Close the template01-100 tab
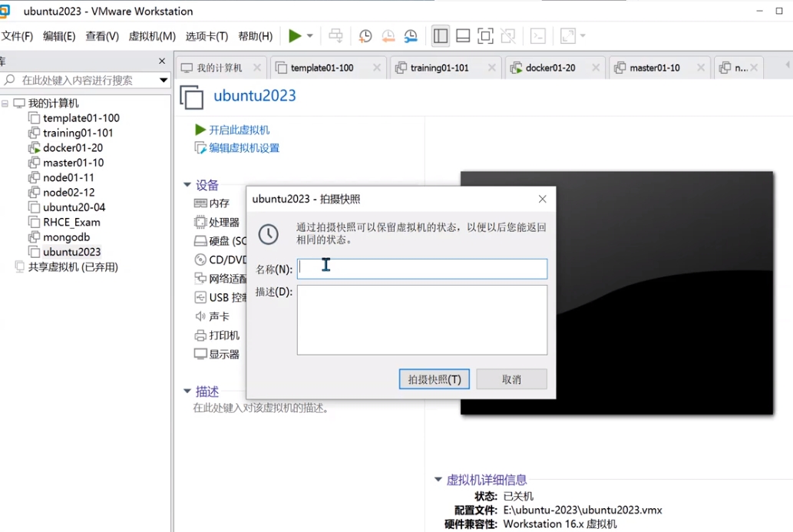The image size is (793, 532). [x=376, y=68]
